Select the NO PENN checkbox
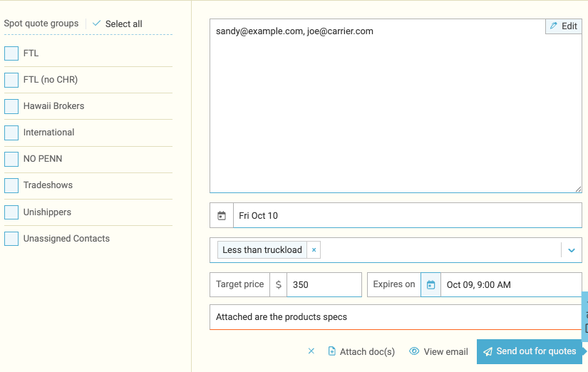Screen dimensions: 588x372 coord(11,159)
